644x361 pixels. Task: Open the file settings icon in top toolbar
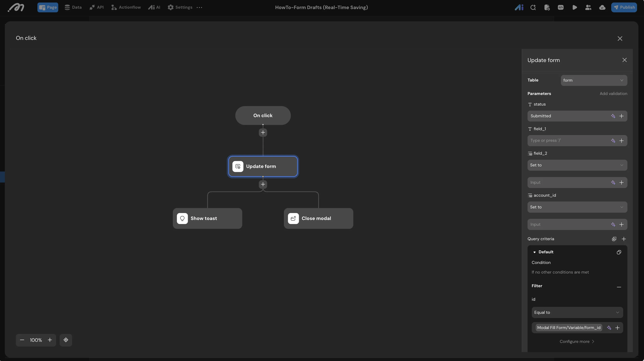coord(547,8)
